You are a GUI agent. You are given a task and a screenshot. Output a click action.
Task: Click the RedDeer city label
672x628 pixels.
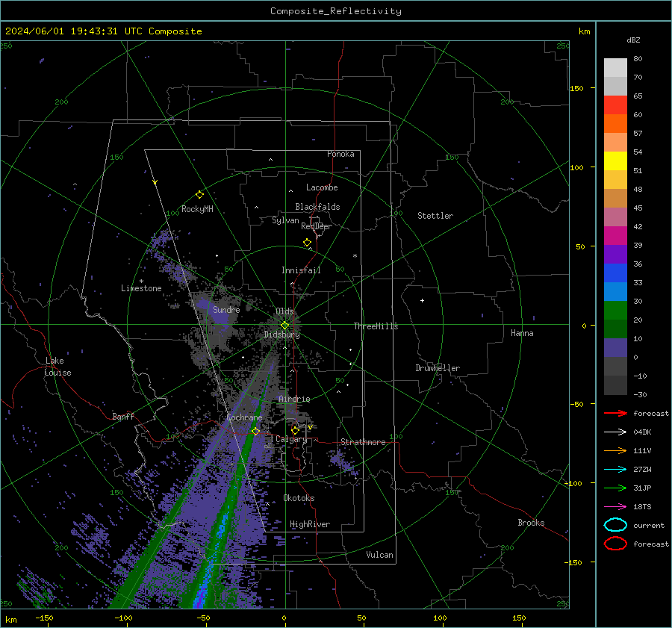pyautogui.click(x=317, y=226)
